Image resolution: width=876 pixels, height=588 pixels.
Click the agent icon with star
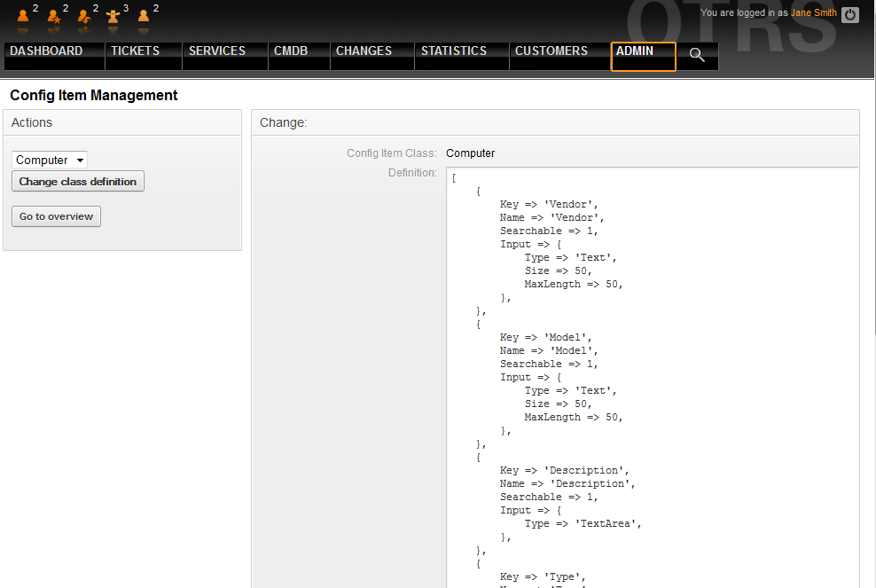[54, 16]
